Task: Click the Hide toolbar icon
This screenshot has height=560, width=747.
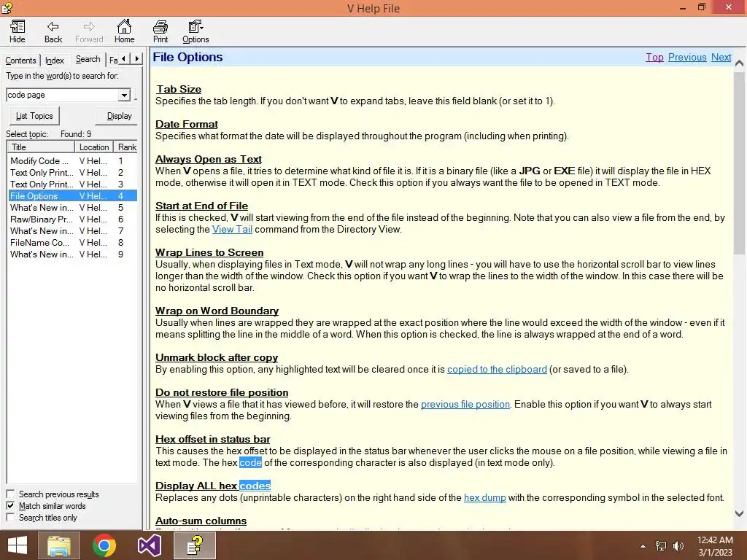Action: 18,32
